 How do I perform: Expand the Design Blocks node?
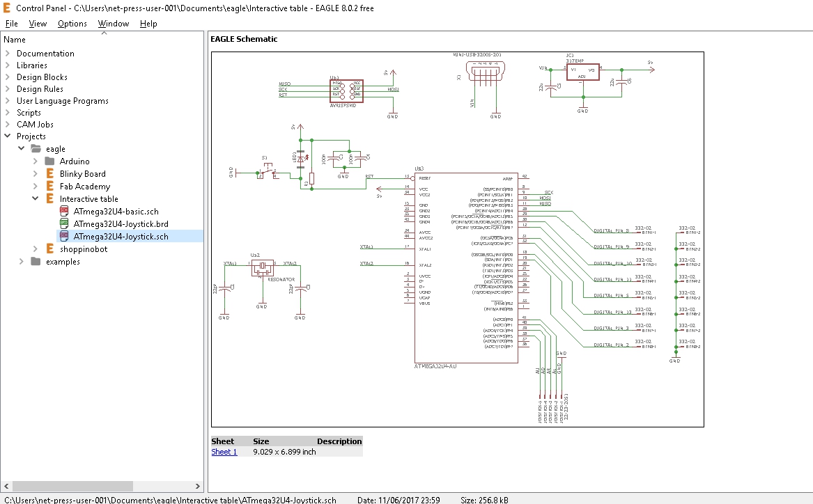coord(8,77)
